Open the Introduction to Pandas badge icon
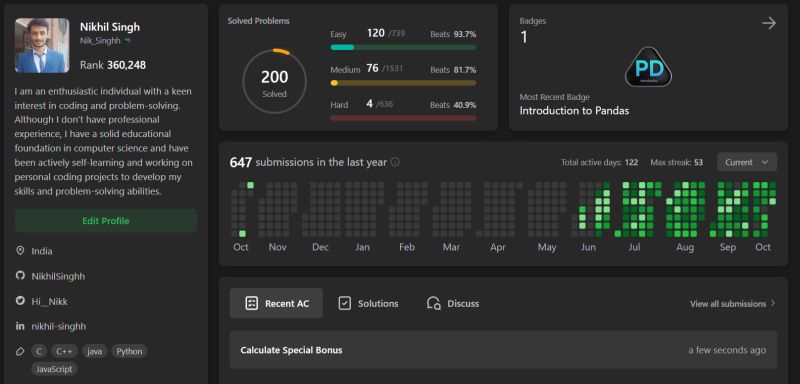This screenshot has width=800, height=384. coord(648,67)
